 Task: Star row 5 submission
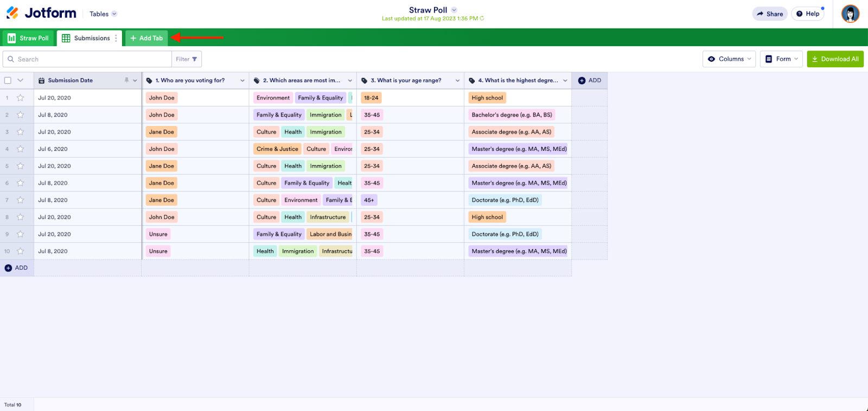[x=21, y=166]
